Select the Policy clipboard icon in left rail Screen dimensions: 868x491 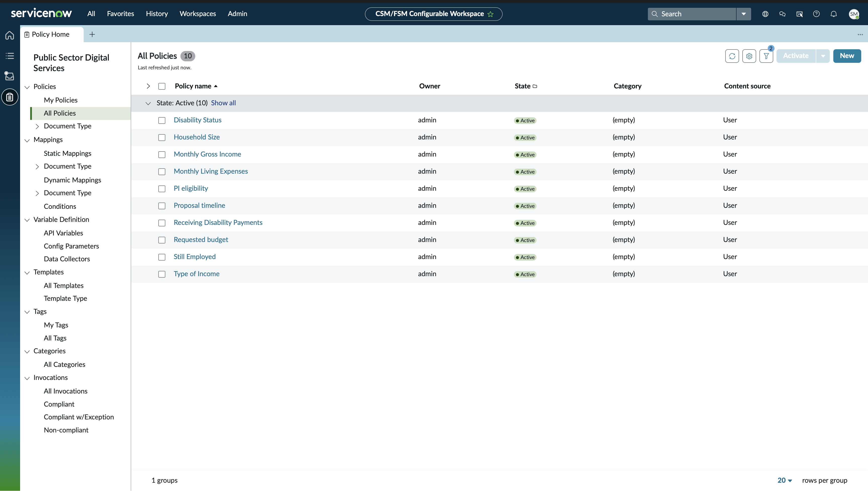point(10,97)
